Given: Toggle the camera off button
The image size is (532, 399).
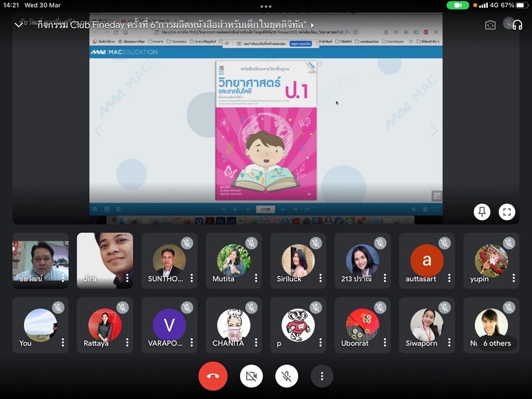Looking at the screenshot, I should coord(252,376).
